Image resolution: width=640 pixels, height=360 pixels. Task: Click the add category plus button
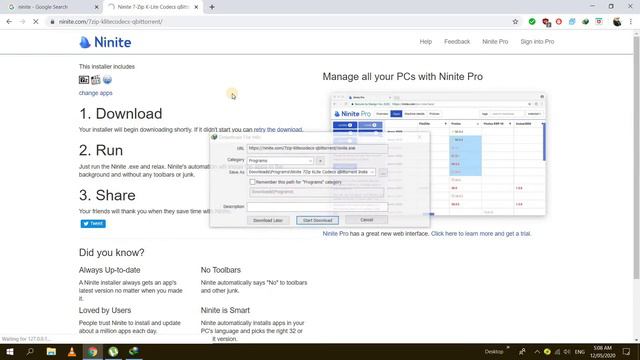click(x=320, y=161)
